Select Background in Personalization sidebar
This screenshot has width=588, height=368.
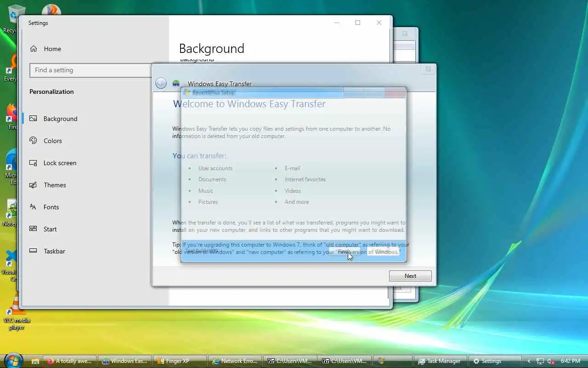pyautogui.click(x=60, y=119)
